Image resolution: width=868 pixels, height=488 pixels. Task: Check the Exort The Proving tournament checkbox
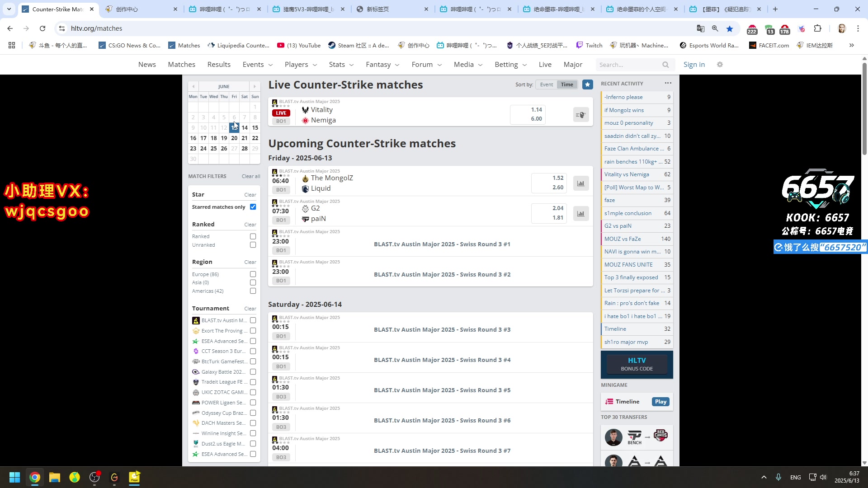253,331
